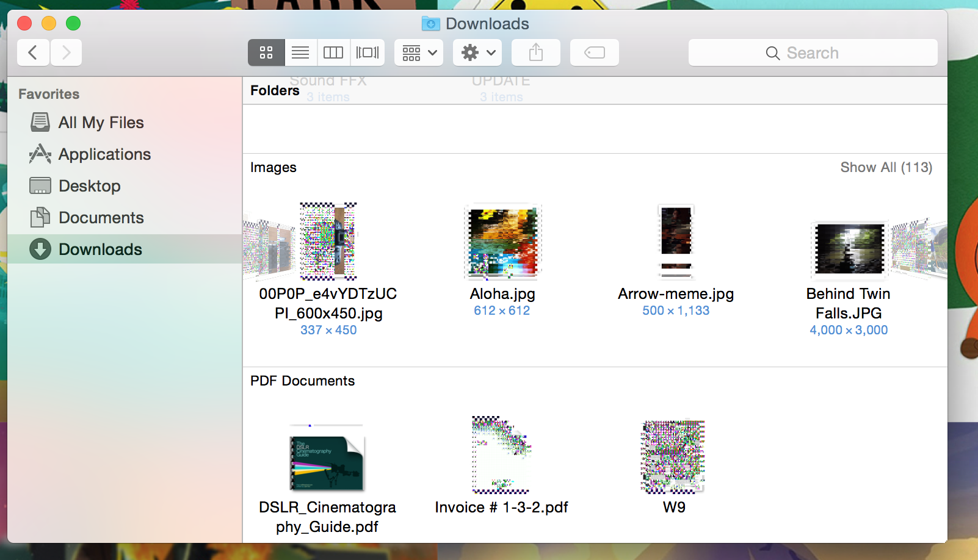Click the Share toolbar button
The image size is (978, 560).
tap(536, 52)
